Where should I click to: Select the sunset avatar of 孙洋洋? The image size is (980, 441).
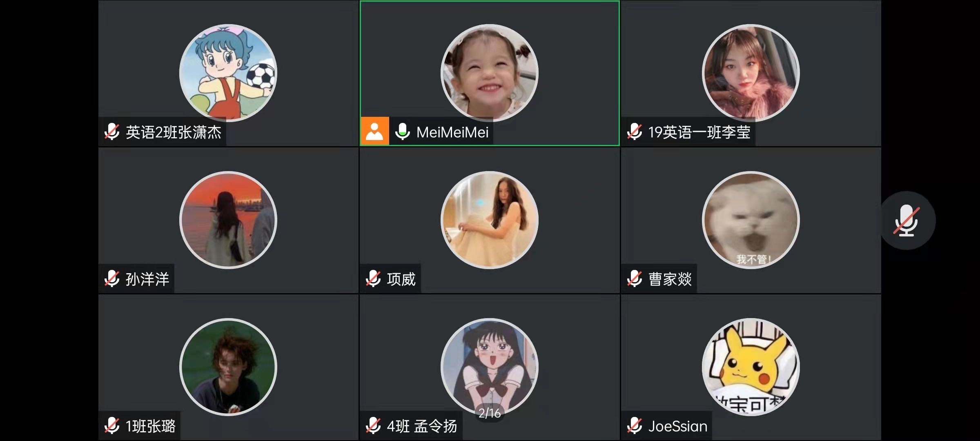point(228,220)
